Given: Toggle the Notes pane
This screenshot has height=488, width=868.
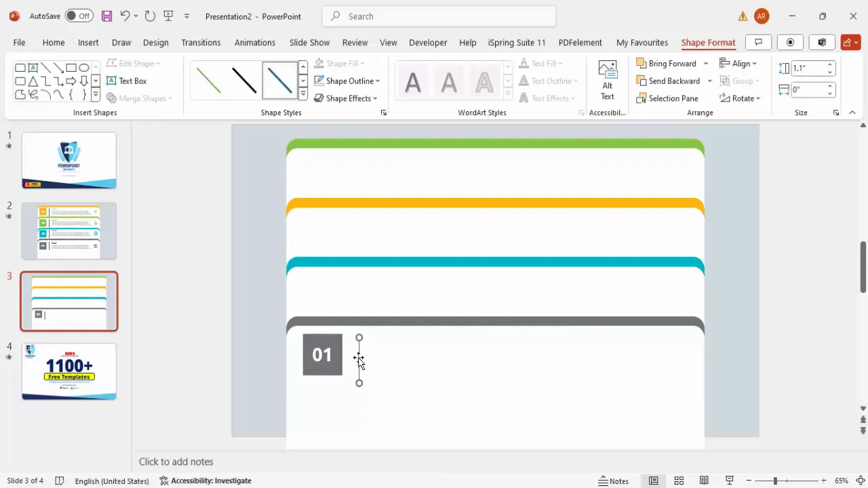Looking at the screenshot, I should click(614, 481).
